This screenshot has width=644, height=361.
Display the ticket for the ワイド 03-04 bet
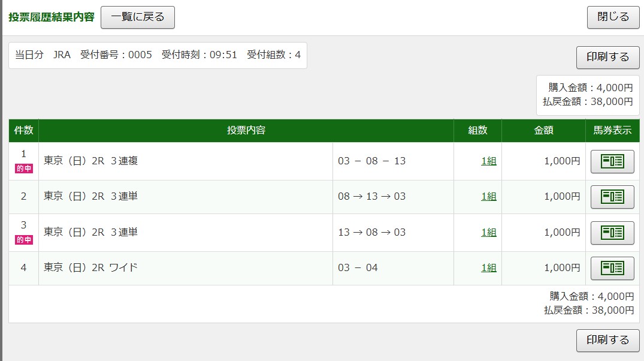[612, 268]
